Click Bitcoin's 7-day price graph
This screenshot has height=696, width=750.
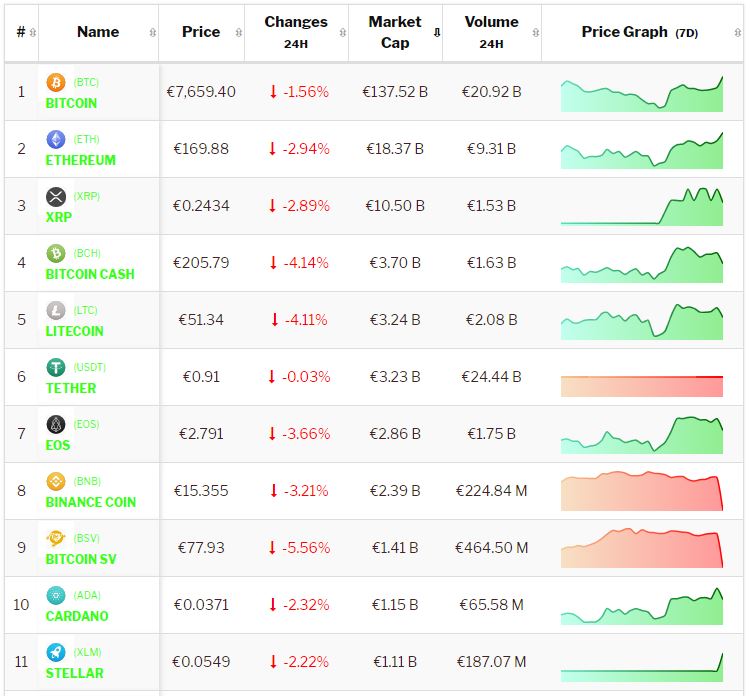[641, 93]
